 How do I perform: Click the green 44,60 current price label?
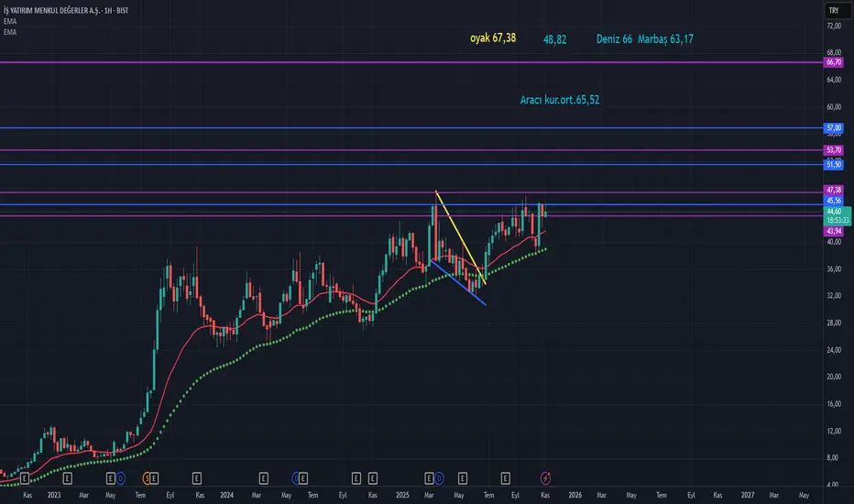[x=833, y=211]
